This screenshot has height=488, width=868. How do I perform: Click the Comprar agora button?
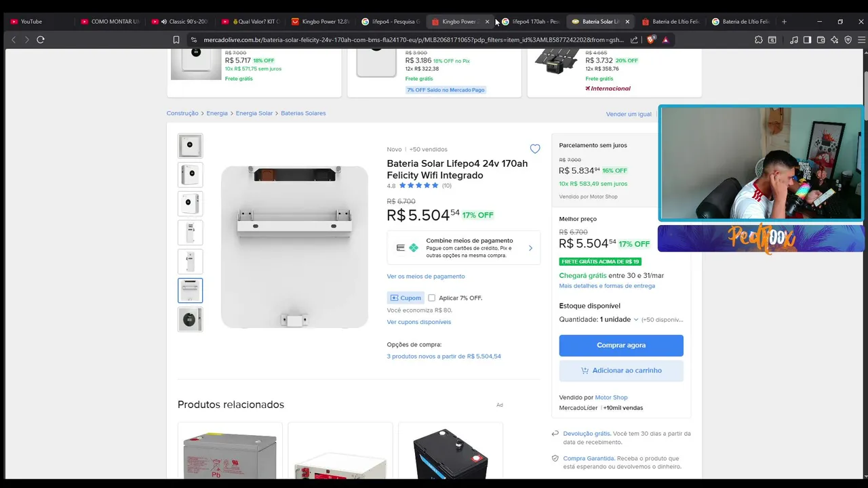pyautogui.click(x=621, y=345)
